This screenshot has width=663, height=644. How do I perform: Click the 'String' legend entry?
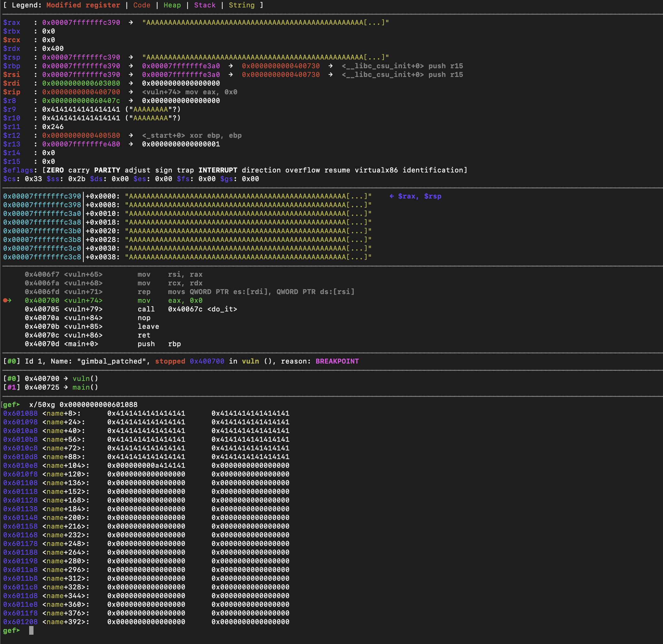tap(242, 5)
